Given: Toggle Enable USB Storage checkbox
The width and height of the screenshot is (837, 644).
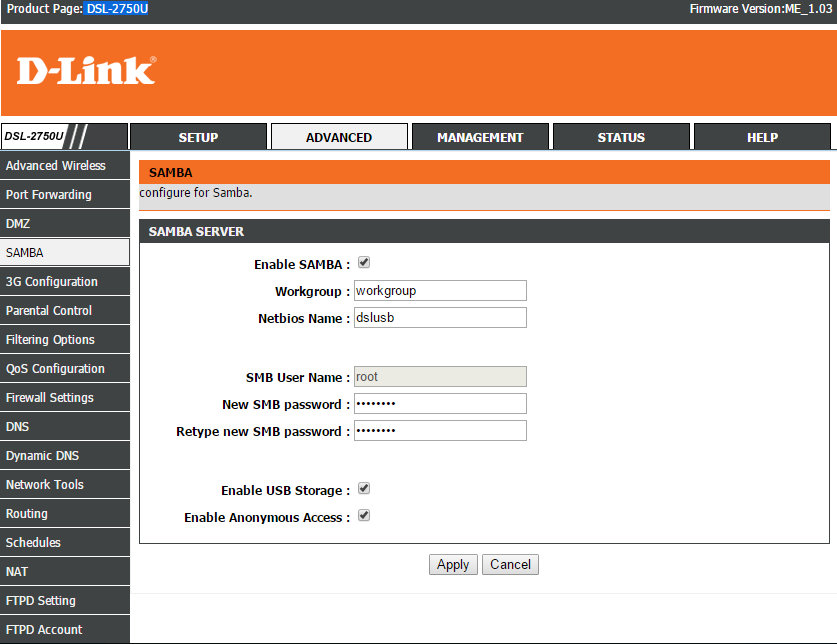Looking at the screenshot, I should [364, 488].
